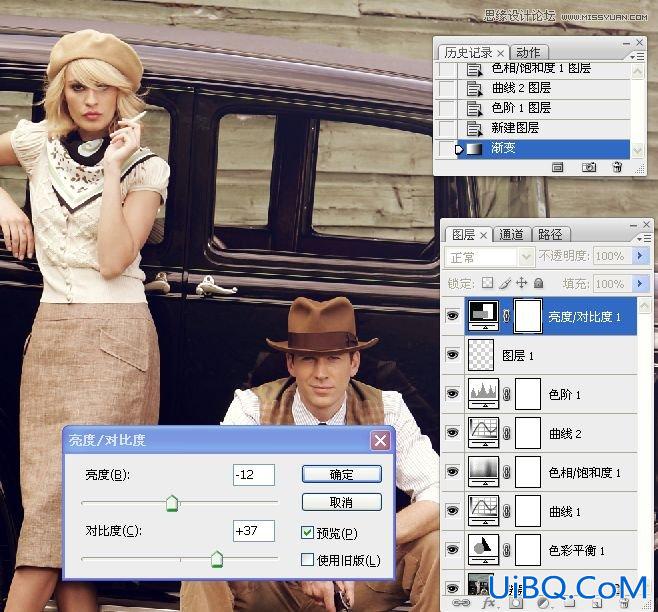Click the 确定 OK button
This screenshot has width=658, height=612.
coord(342,474)
